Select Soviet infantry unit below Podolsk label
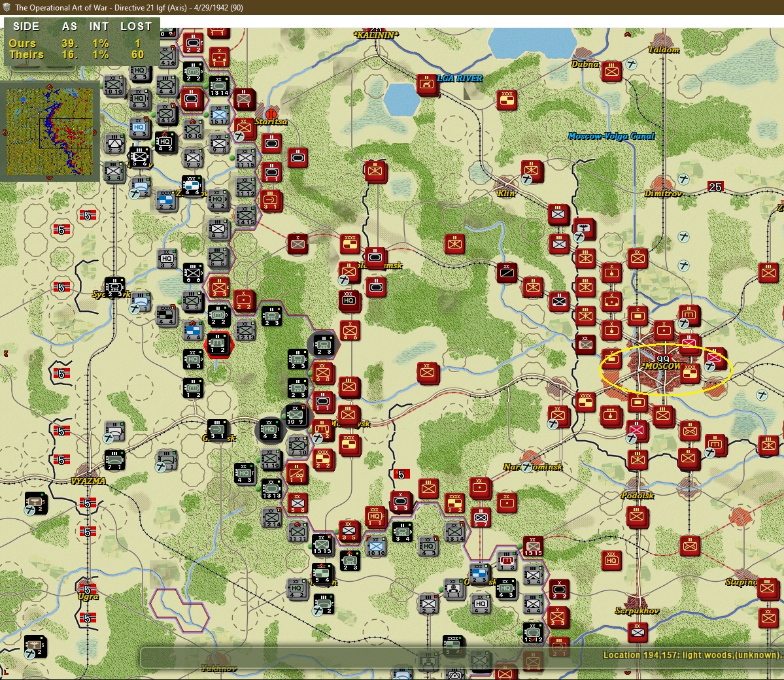784x680 pixels. [636, 517]
